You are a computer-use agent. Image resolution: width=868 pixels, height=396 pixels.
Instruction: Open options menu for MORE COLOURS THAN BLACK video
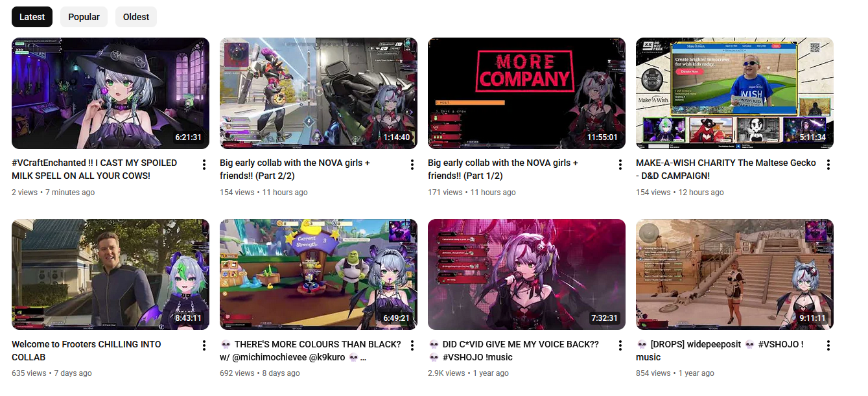pyautogui.click(x=412, y=346)
